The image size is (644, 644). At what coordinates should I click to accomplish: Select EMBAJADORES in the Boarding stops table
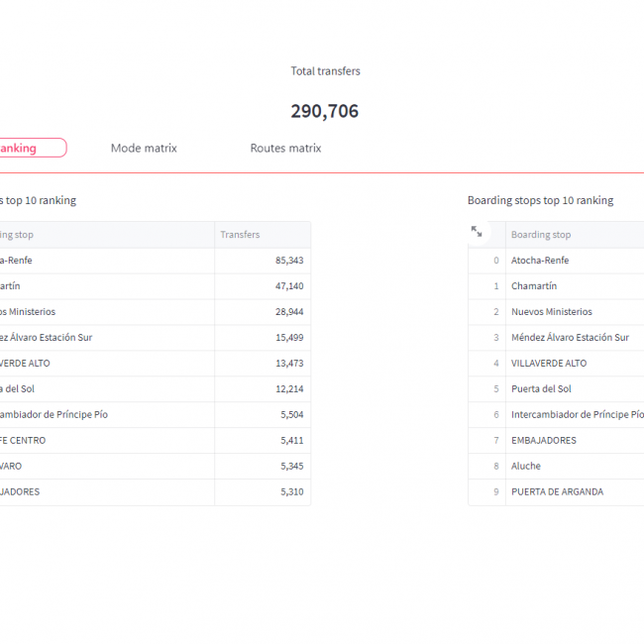tap(544, 441)
